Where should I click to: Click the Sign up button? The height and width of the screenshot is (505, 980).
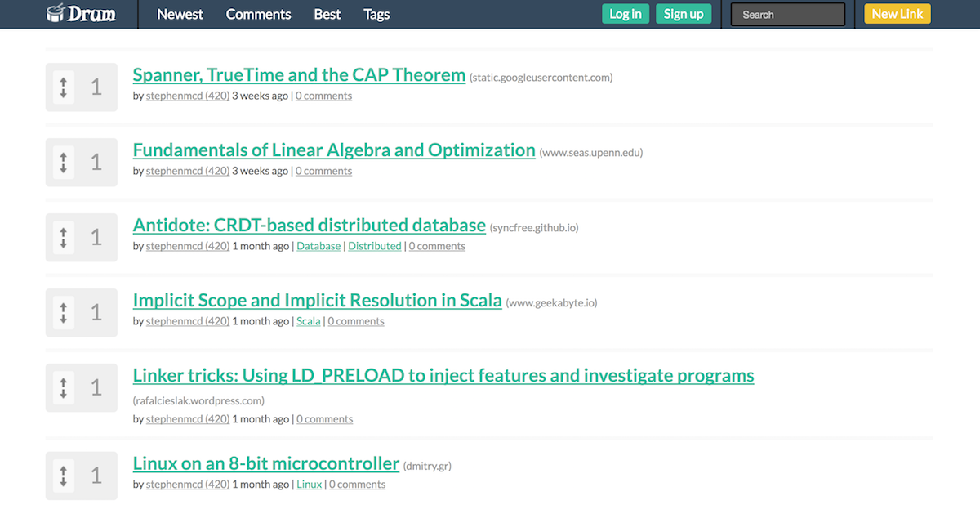point(684,14)
